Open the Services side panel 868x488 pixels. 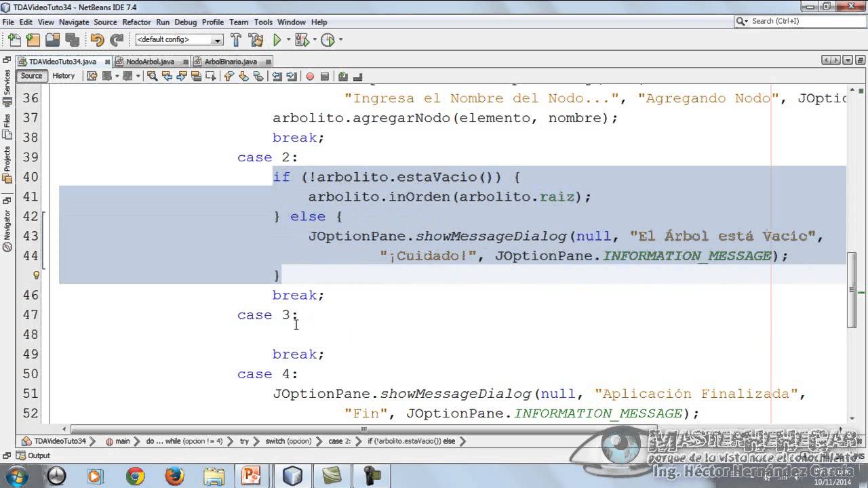click(x=7, y=87)
